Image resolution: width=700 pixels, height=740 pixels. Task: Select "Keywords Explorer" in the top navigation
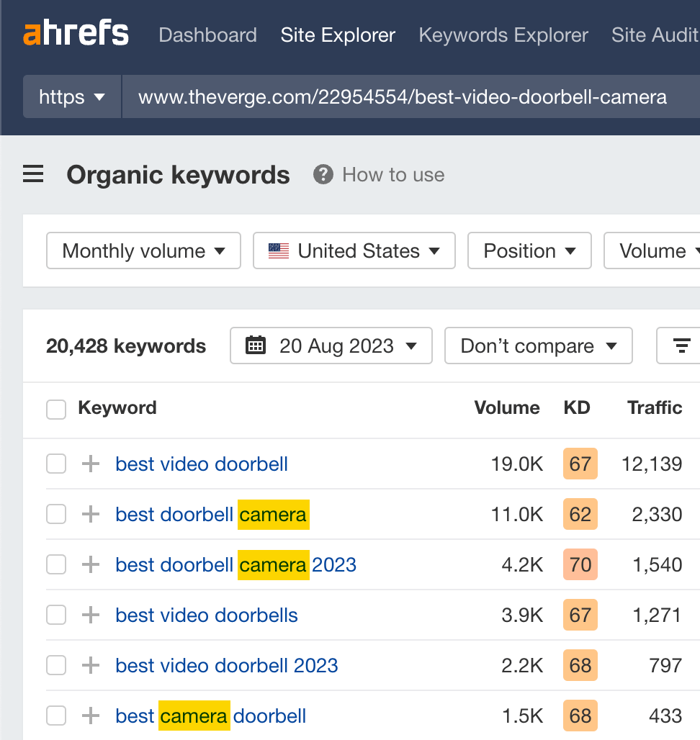click(503, 35)
